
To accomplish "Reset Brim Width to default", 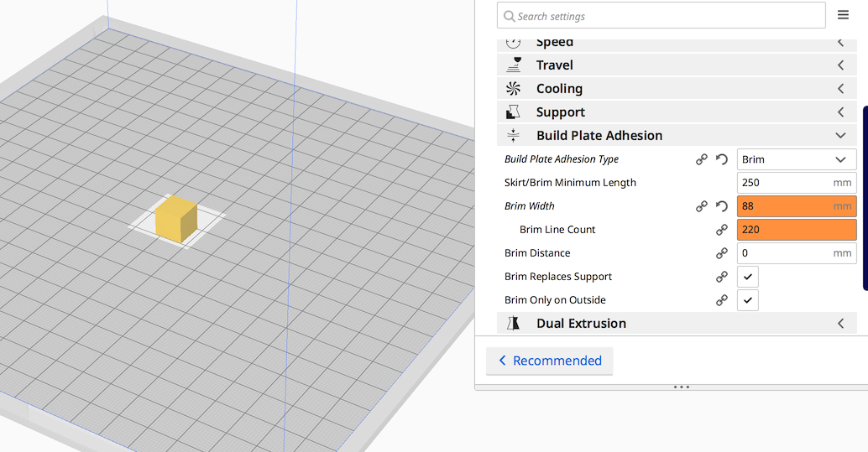I will click(x=721, y=206).
